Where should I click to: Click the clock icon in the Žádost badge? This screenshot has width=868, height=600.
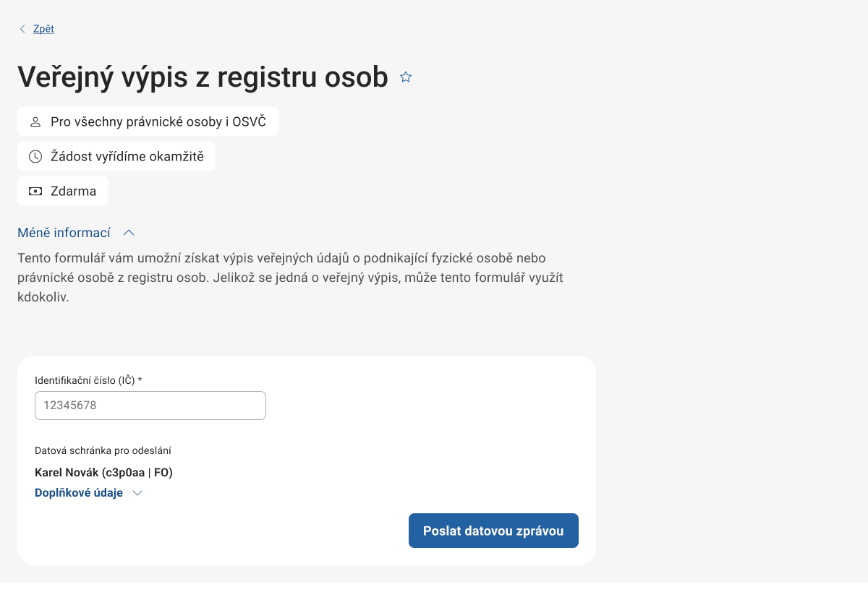pyautogui.click(x=35, y=156)
